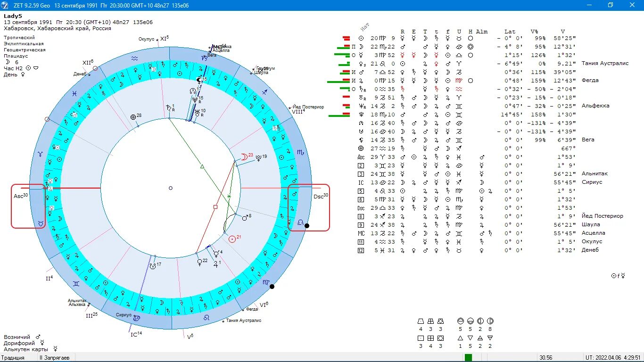This screenshot has height=362, width=644.
Task: Click the square with grid icon above 4
Action: [430, 338]
